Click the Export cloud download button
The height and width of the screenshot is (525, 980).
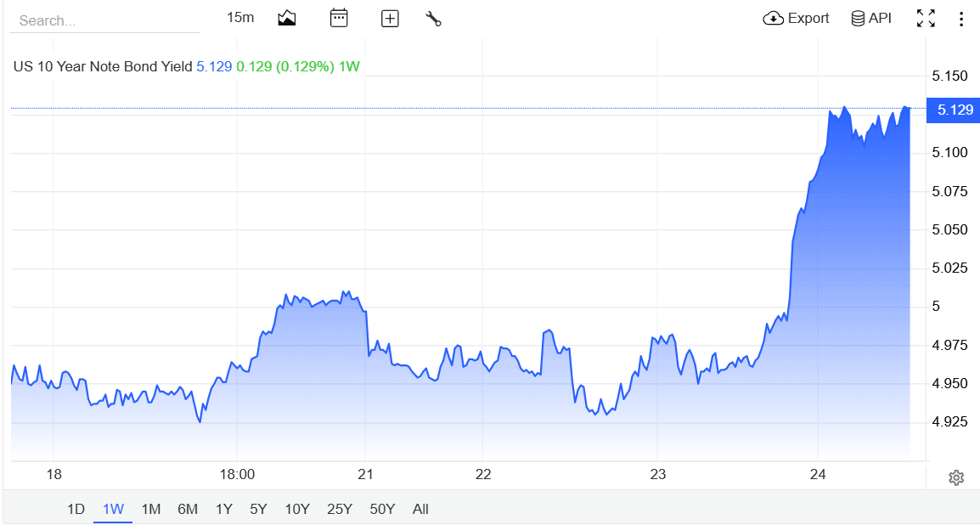796,18
